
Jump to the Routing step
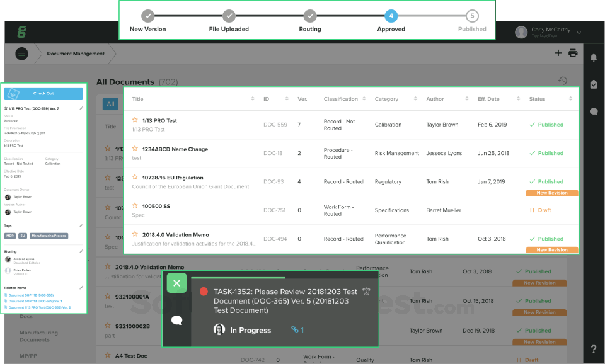[310, 16]
